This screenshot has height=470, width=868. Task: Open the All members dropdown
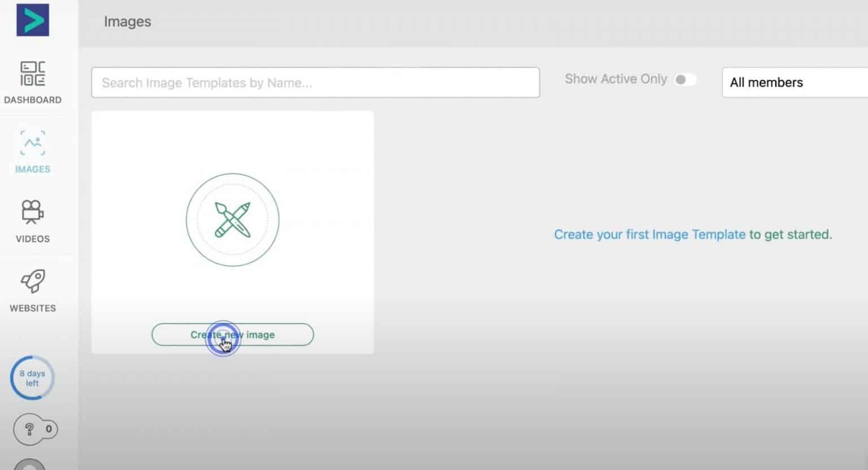791,82
